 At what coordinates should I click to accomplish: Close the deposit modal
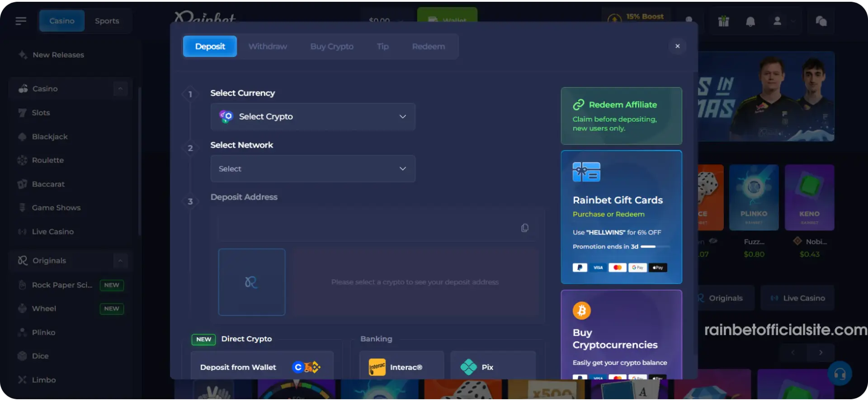pyautogui.click(x=677, y=46)
